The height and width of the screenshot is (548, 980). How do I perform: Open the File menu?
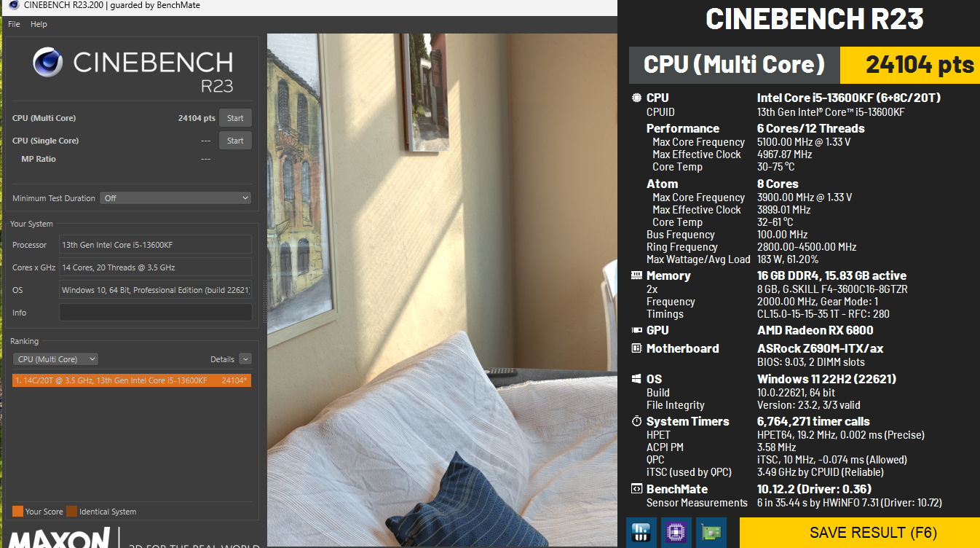[x=14, y=24]
